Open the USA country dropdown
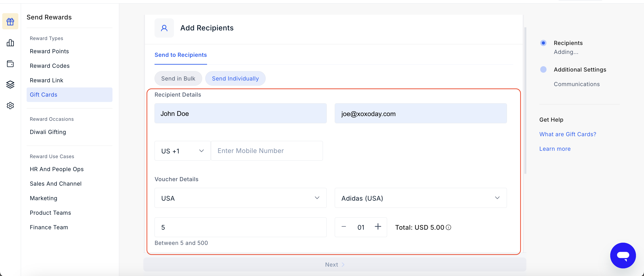Image resolution: width=644 pixels, height=276 pixels. [x=241, y=198]
